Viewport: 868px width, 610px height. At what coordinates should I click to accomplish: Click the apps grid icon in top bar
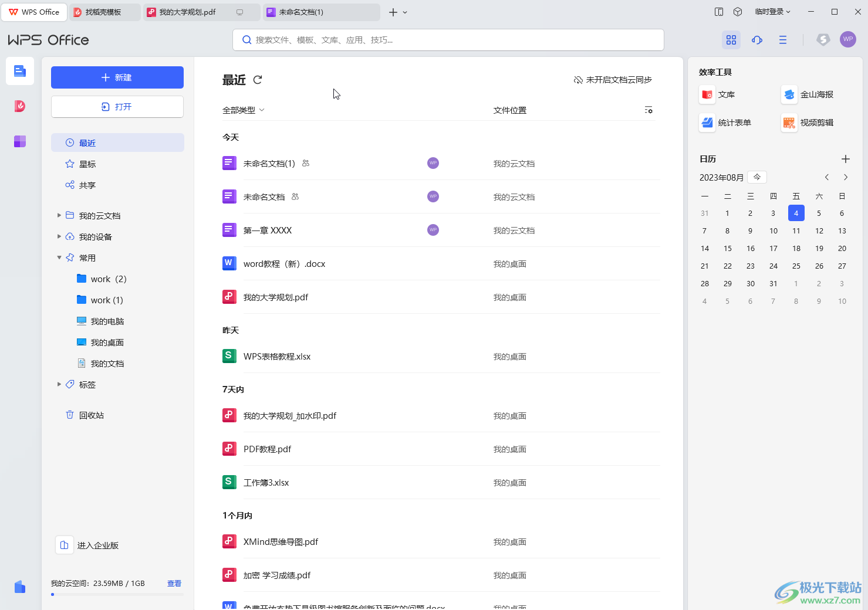(x=731, y=40)
